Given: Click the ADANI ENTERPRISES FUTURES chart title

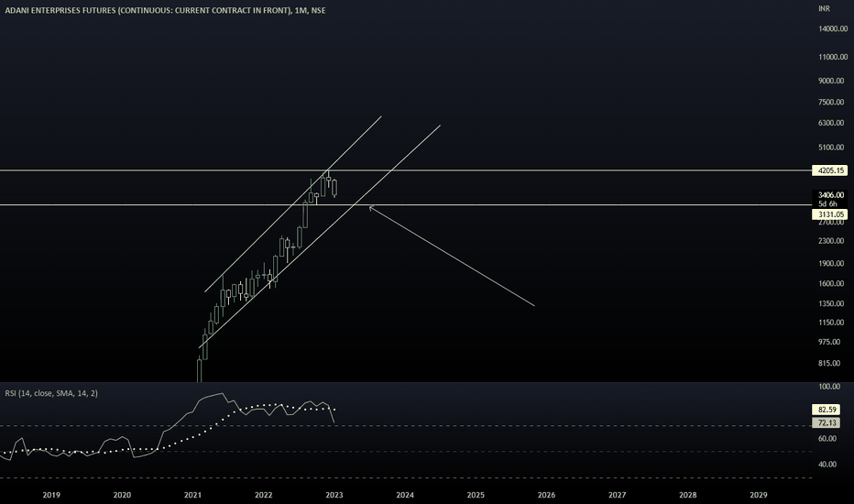Looking at the screenshot, I should click(165, 10).
